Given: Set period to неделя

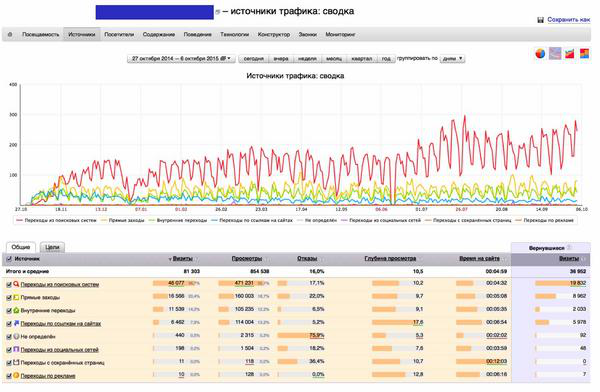Looking at the screenshot, I should tap(307, 59).
